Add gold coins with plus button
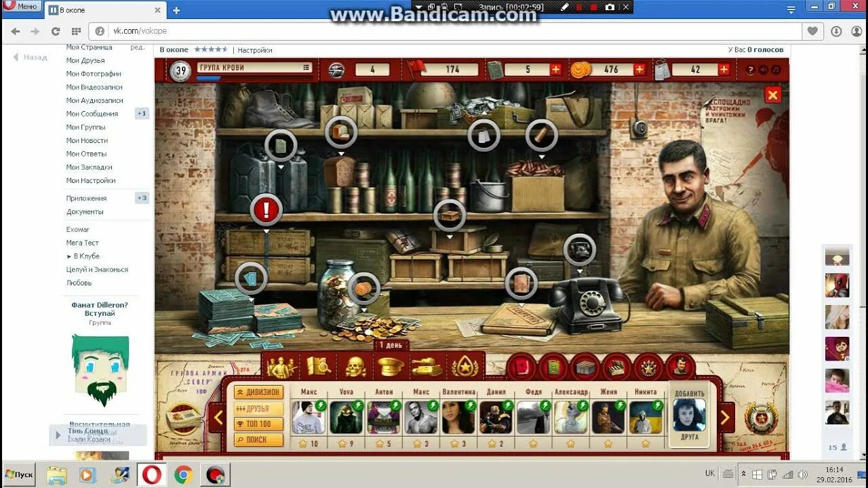Screen dimensions: 868x488 click(x=639, y=69)
